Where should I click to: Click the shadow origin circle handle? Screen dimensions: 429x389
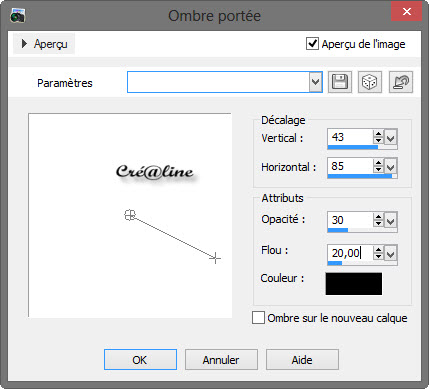(130, 215)
